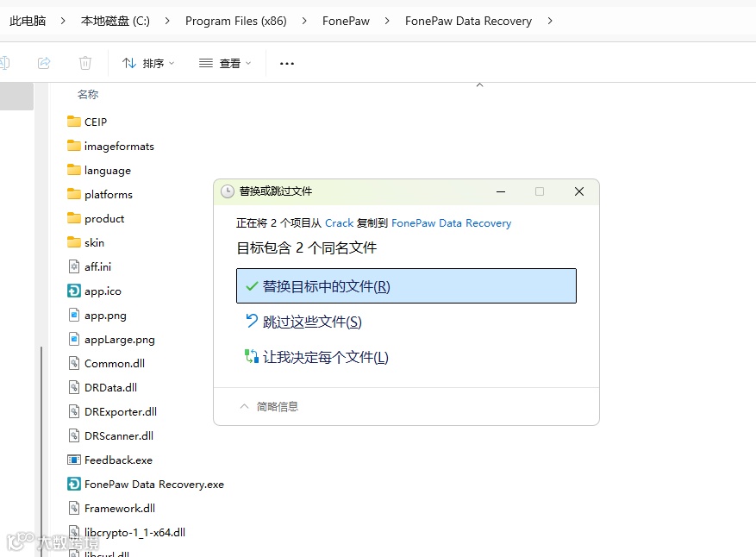The image size is (756, 557).
Task: Select the imageformats folder icon
Action: [74, 146]
